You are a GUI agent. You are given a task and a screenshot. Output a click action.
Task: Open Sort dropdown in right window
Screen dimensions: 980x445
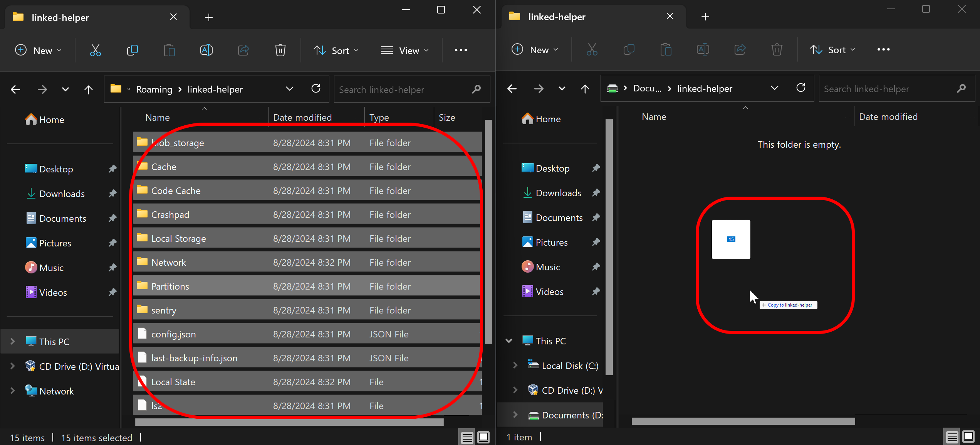(832, 49)
